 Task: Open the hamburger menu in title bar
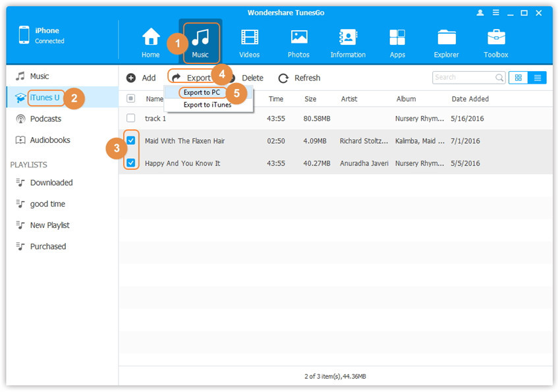tap(495, 13)
